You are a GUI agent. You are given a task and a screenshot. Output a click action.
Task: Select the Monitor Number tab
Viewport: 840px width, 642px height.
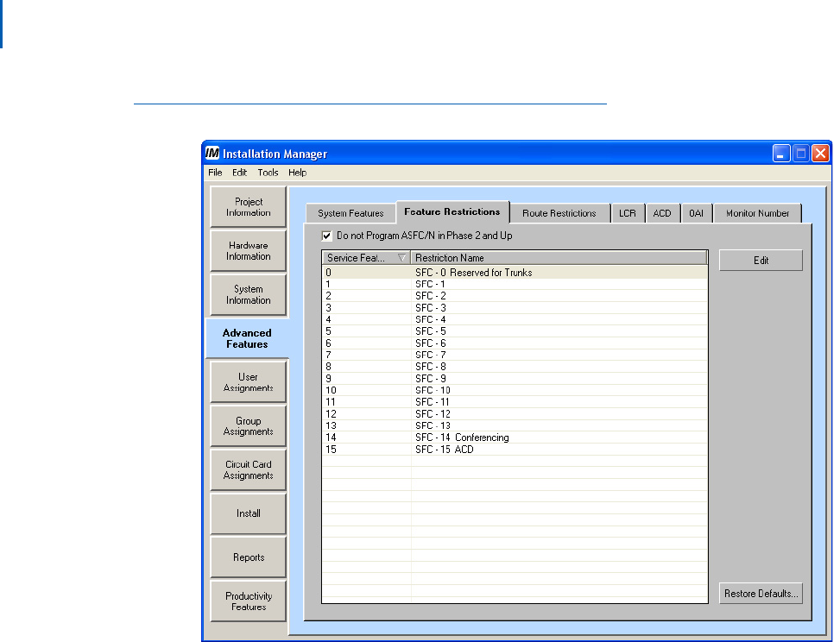click(x=757, y=213)
